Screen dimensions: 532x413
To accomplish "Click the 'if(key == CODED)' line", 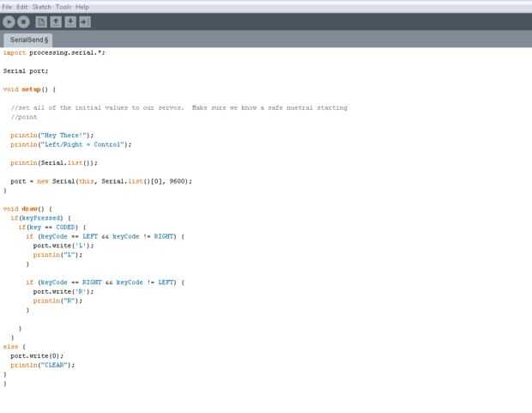I will tap(52, 227).
